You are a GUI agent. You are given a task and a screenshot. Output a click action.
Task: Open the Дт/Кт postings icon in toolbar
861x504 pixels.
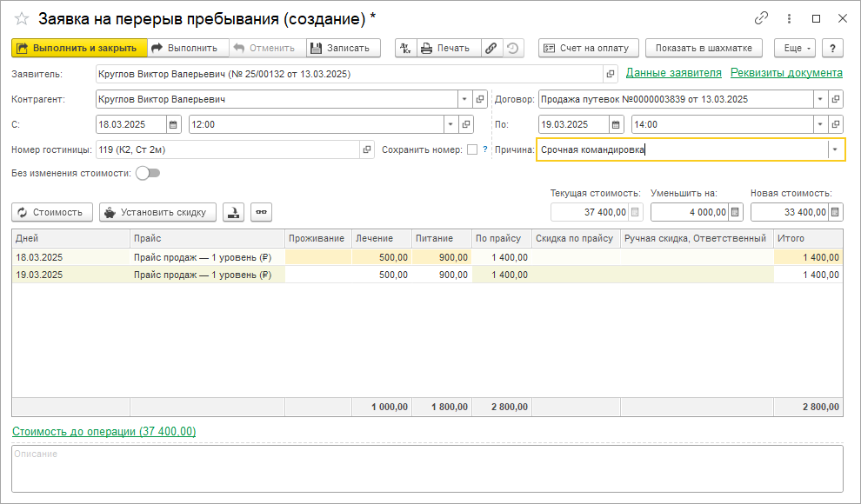click(x=405, y=49)
